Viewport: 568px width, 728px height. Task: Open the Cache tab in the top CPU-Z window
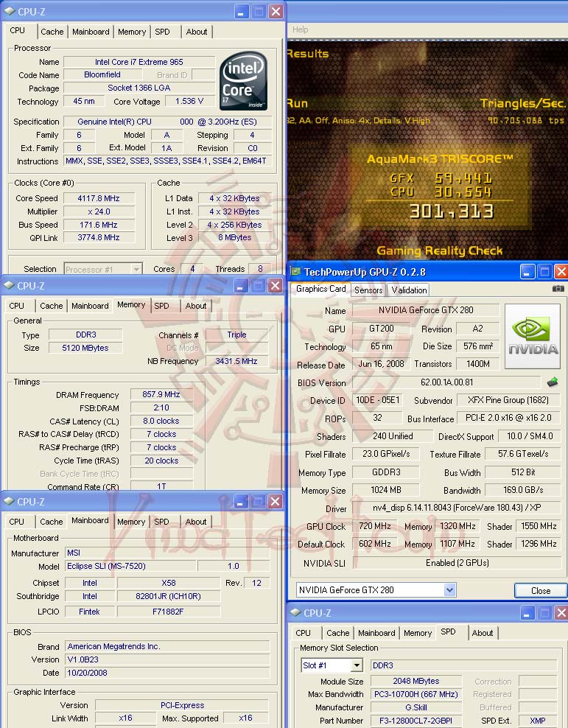point(52,32)
